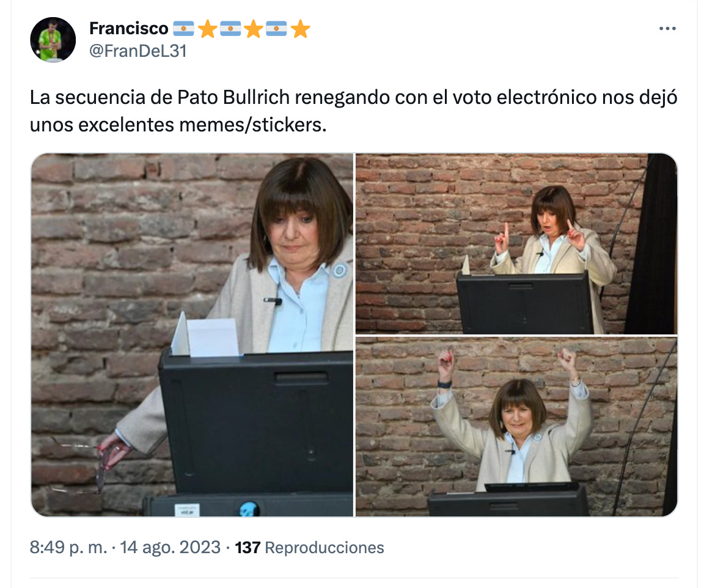The height and width of the screenshot is (588, 715).
Task: Click the last gold star emoji in name
Action: tap(300, 29)
